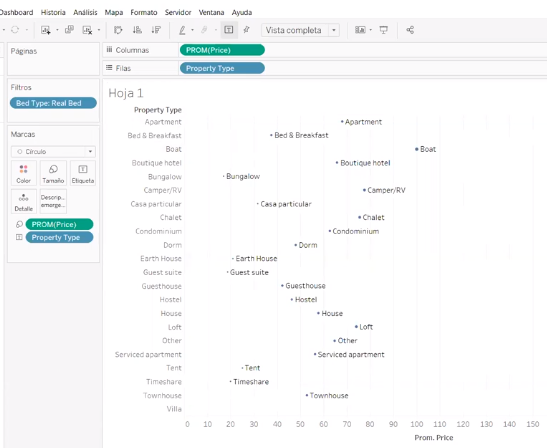This screenshot has height=448, width=547.
Task: Click the highlight pen icon
Action: pyautogui.click(x=182, y=30)
